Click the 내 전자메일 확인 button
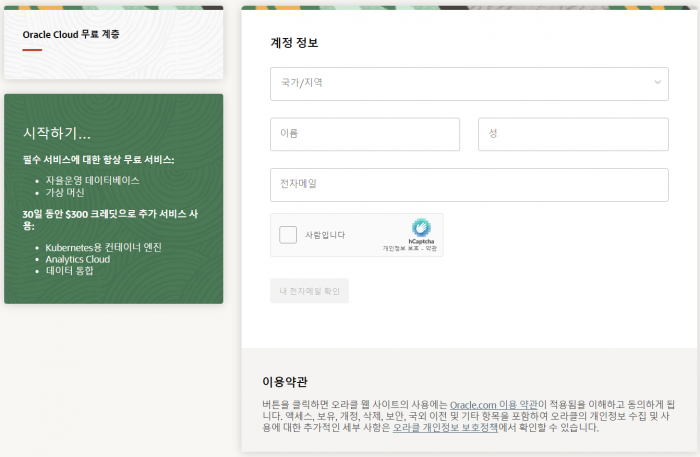 tap(309, 291)
